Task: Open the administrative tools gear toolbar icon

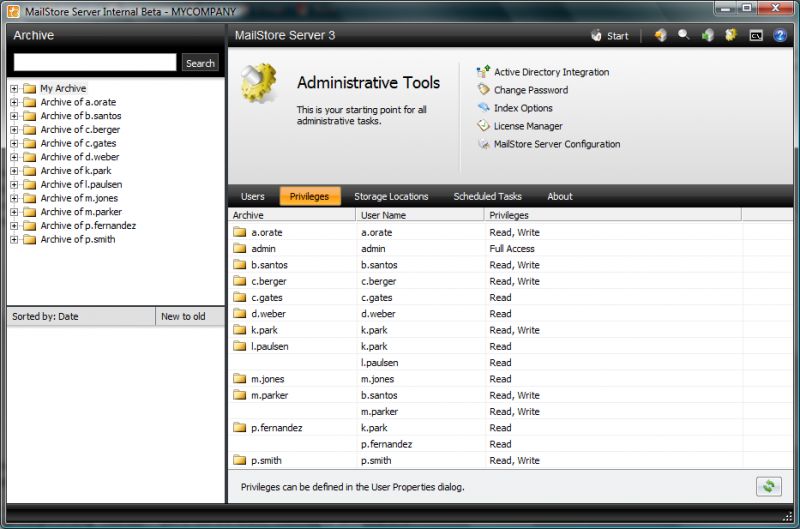Action: tap(731, 35)
